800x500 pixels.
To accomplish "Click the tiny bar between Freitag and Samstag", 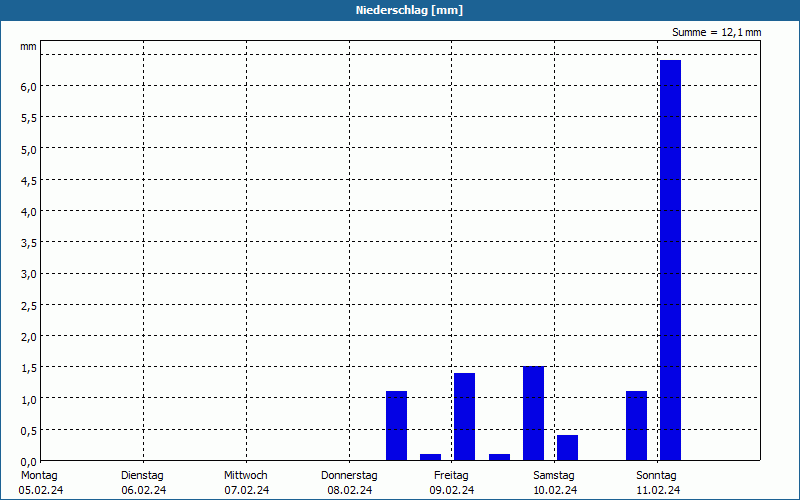I will tap(499, 457).
